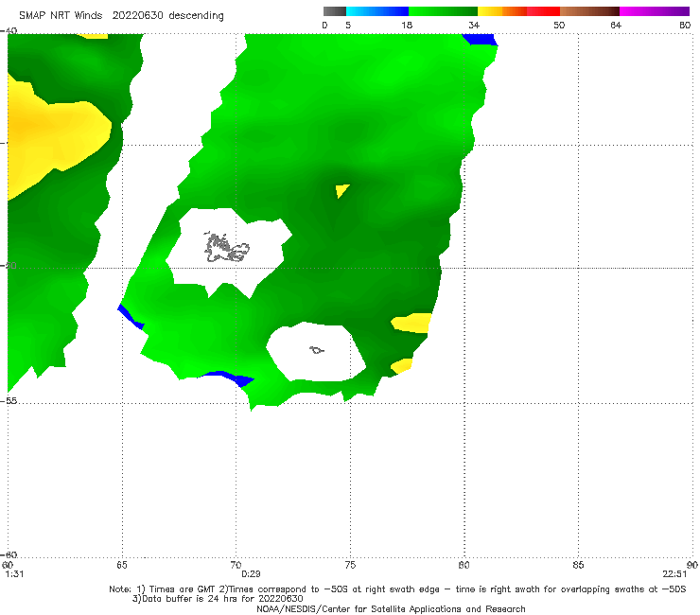
Task: Click the larger yellow patch on the swath's east edge
Action: pos(411,323)
